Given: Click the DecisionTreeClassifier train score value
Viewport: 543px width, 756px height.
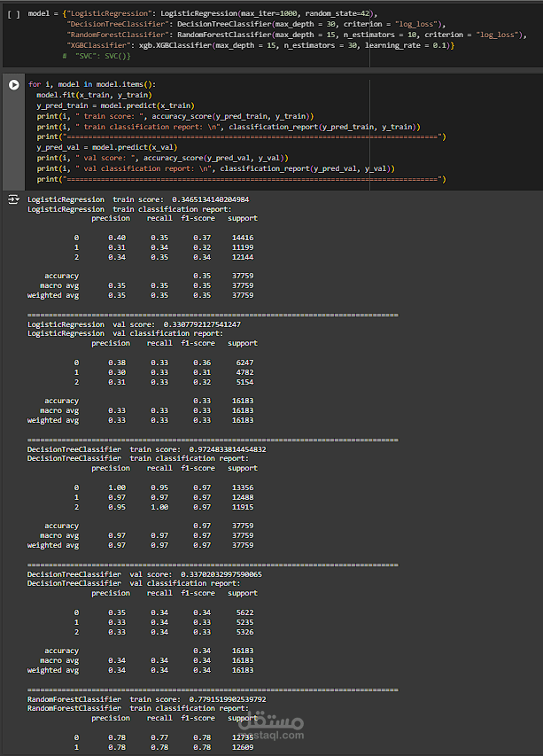Looking at the screenshot, I should tap(228, 449).
